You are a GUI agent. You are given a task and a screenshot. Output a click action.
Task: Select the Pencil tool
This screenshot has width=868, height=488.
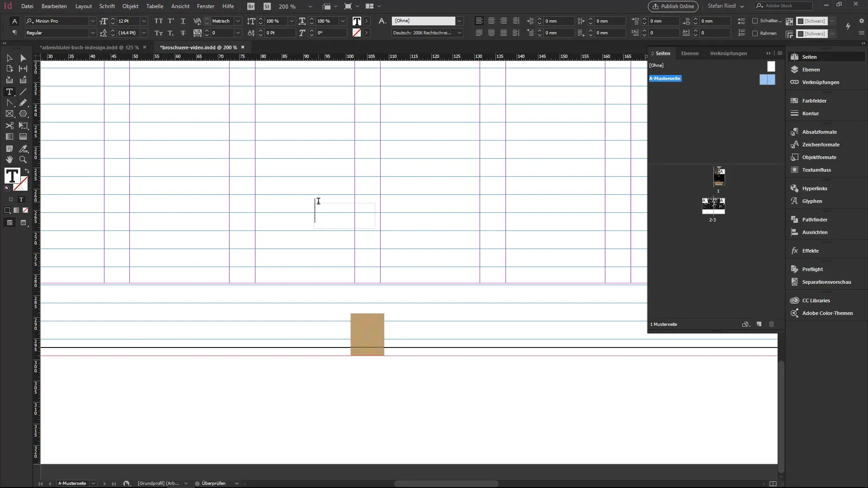click(x=23, y=103)
